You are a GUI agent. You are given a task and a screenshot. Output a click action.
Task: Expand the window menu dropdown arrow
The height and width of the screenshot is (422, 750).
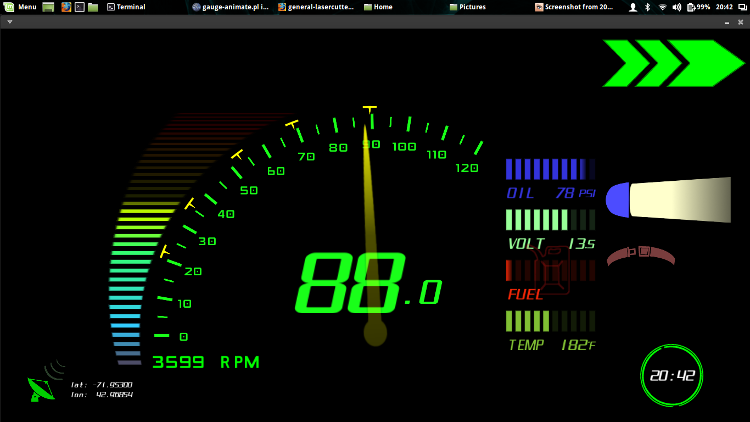point(9,20)
